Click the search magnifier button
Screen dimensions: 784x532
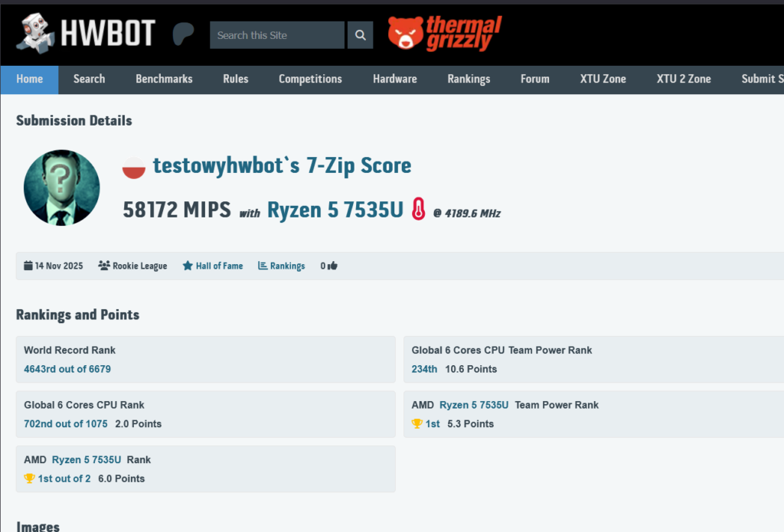click(x=360, y=35)
